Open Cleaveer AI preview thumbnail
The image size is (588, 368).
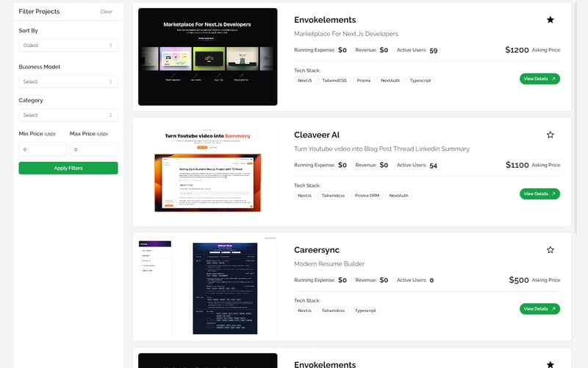pos(208,171)
